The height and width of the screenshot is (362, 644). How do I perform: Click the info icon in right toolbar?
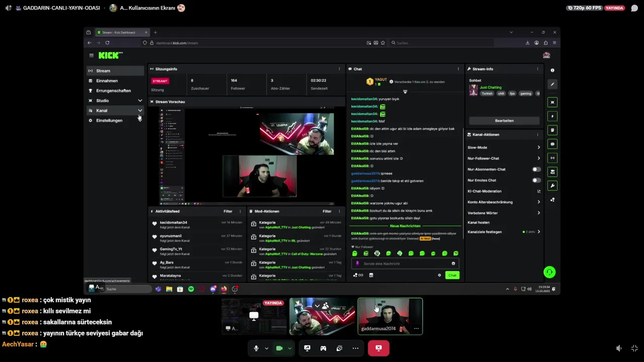pyautogui.click(x=552, y=70)
